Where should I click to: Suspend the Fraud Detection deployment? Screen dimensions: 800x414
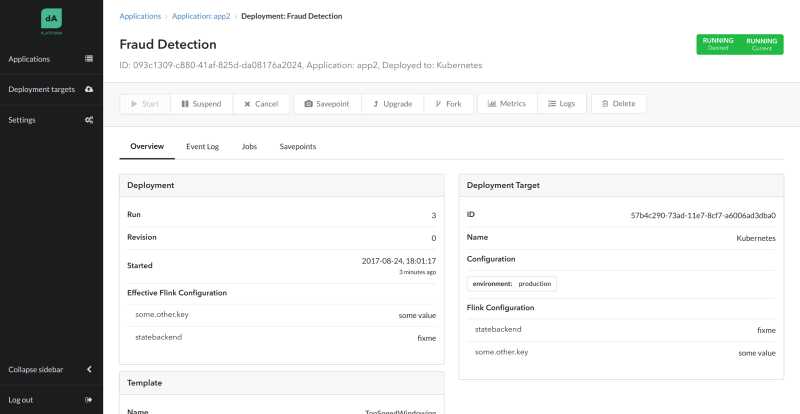point(201,104)
